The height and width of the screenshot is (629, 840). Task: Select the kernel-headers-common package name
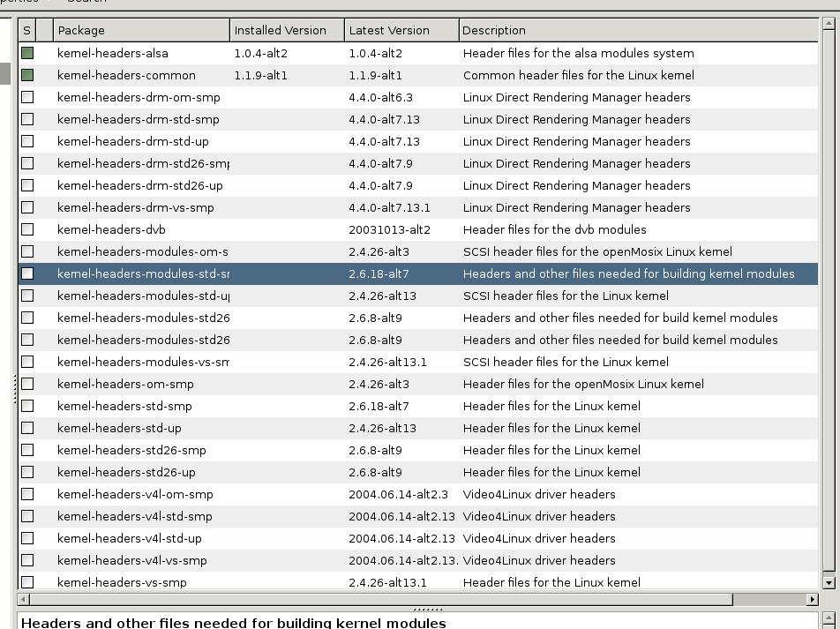click(x=126, y=75)
